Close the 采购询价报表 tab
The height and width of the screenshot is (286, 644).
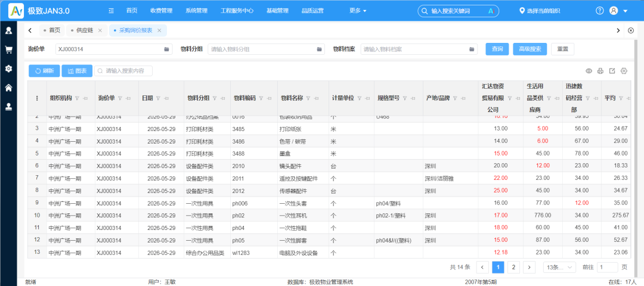click(x=159, y=30)
